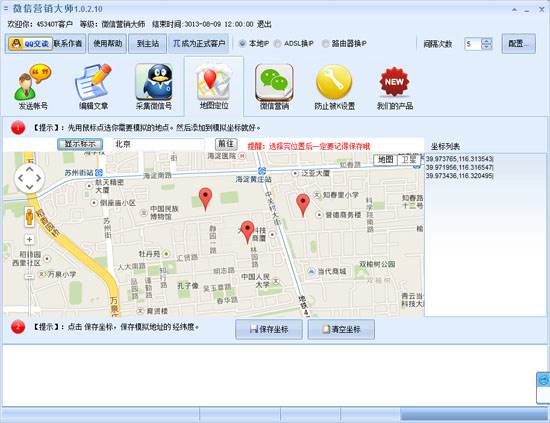Open the 微信营销 WeChat marketing tab

(274, 86)
